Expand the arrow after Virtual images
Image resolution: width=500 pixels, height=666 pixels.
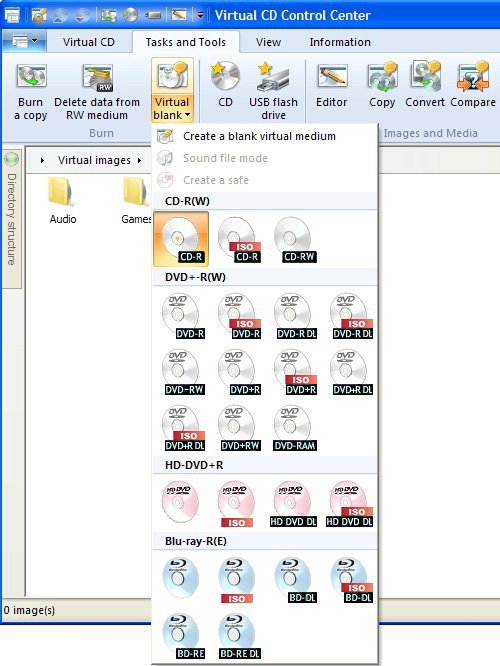point(139,161)
